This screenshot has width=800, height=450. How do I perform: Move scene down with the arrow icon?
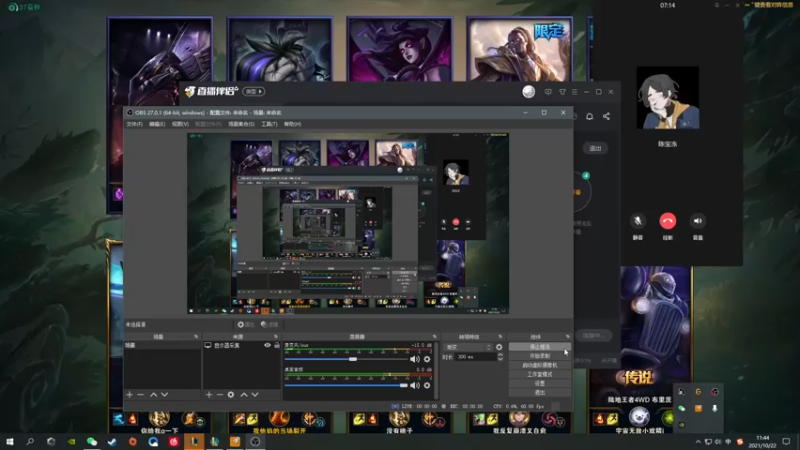(164, 394)
